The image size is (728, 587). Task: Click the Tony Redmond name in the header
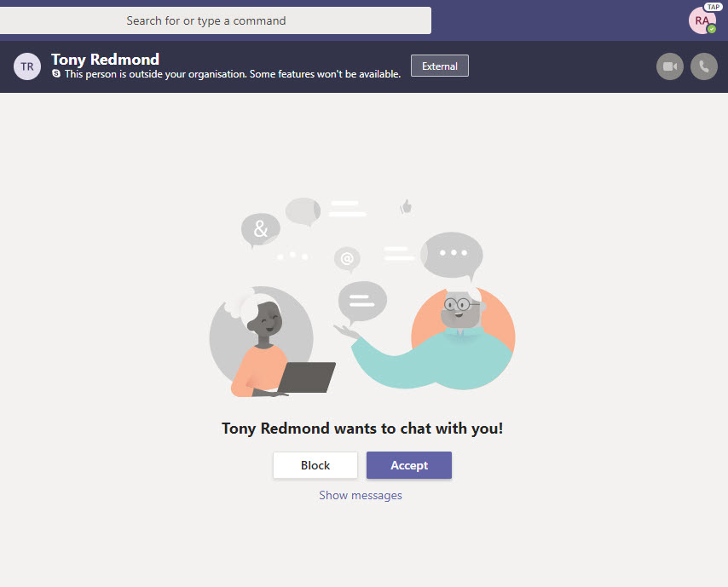click(x=105, y=59)
